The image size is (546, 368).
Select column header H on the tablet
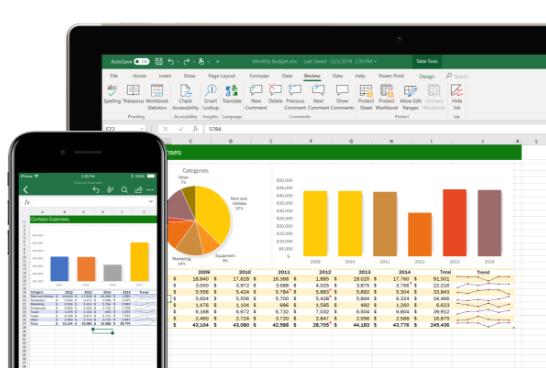point(391,141)
